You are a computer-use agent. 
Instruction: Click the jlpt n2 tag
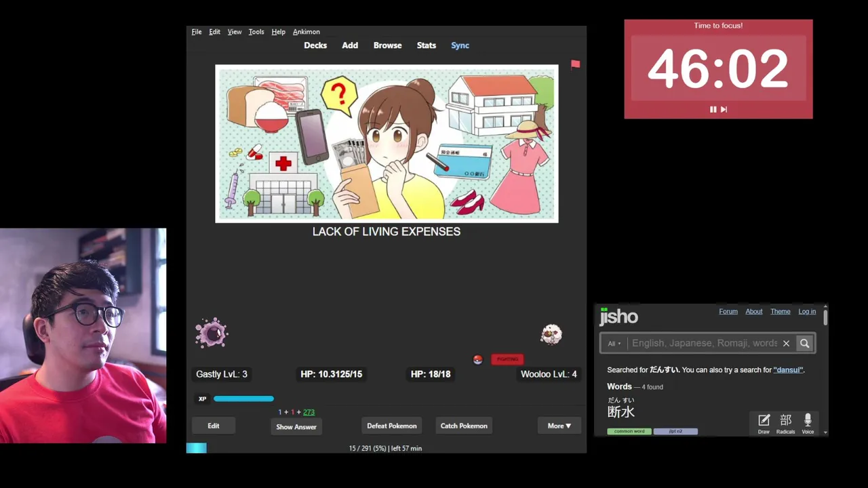675,431
